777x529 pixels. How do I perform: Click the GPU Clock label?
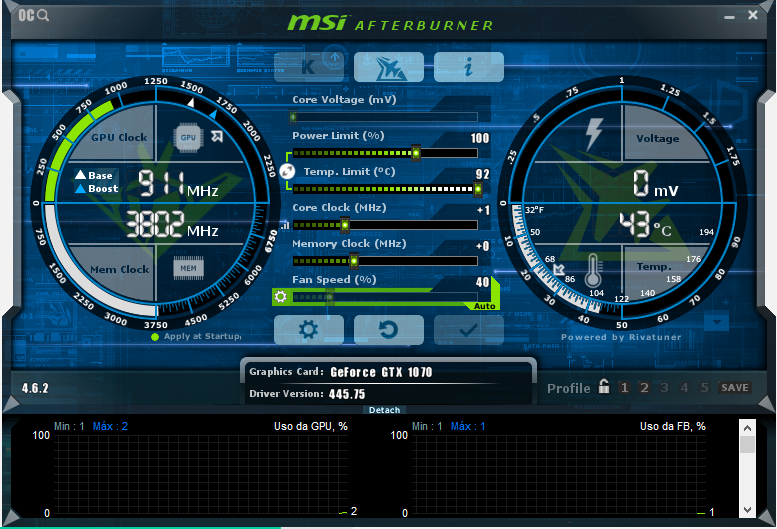[x=119, y=137]
